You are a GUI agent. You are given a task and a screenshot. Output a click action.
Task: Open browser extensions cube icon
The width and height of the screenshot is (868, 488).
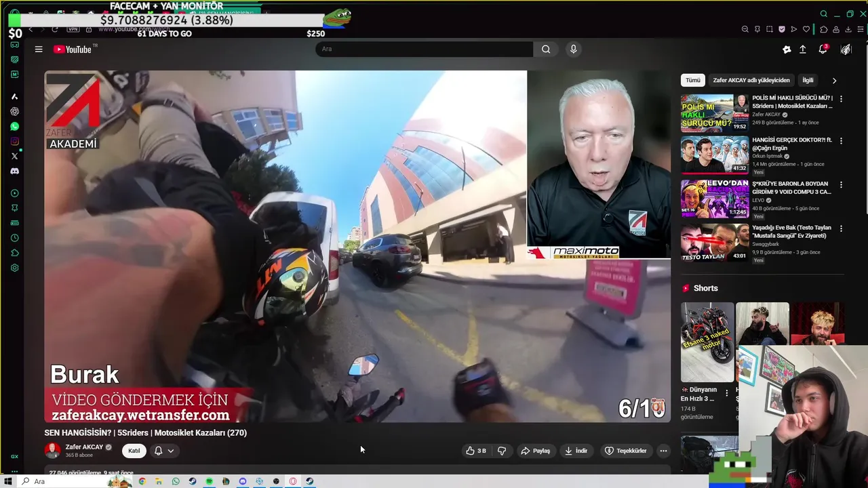coord(824,29)
